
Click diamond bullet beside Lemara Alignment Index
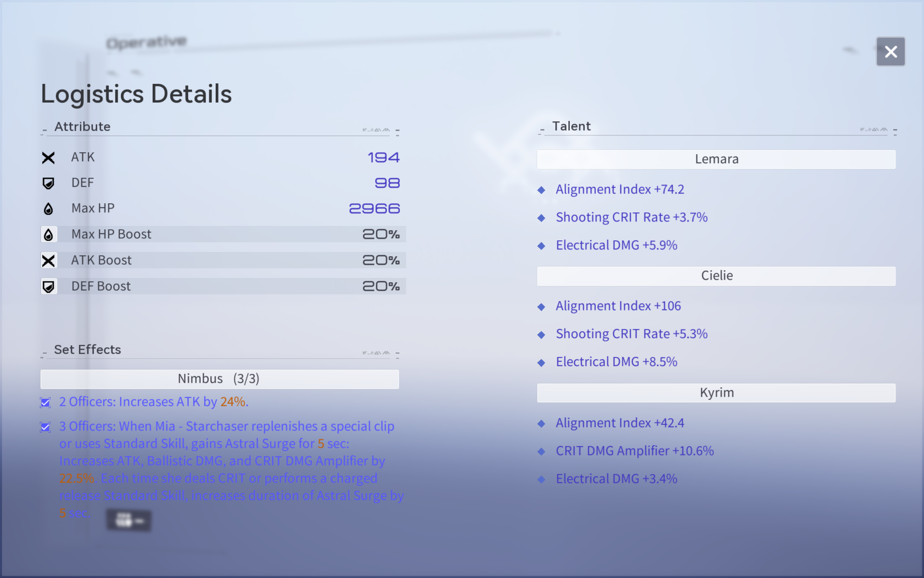[541, 190]
